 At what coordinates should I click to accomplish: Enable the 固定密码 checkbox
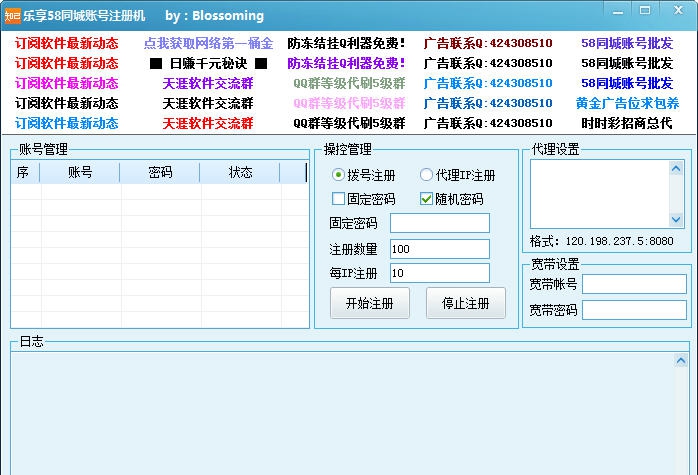tap(338, 199)
